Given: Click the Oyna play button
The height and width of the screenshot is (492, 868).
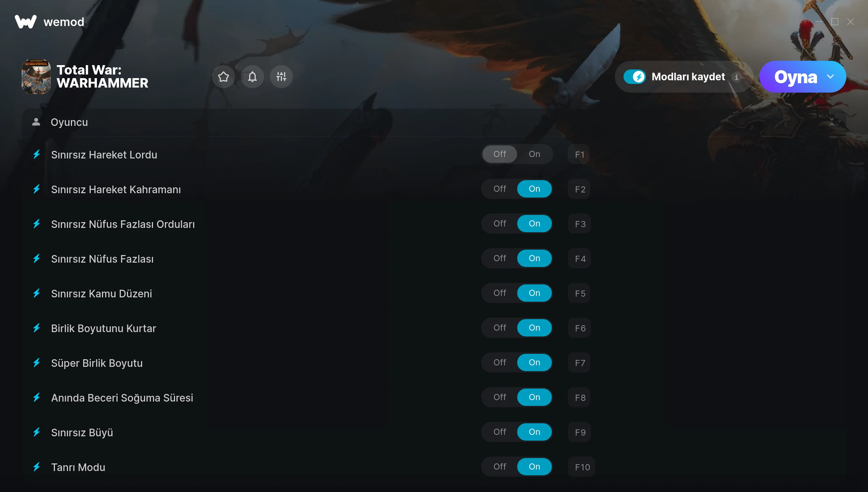Looking at the screenshot, I should [795, 77].
